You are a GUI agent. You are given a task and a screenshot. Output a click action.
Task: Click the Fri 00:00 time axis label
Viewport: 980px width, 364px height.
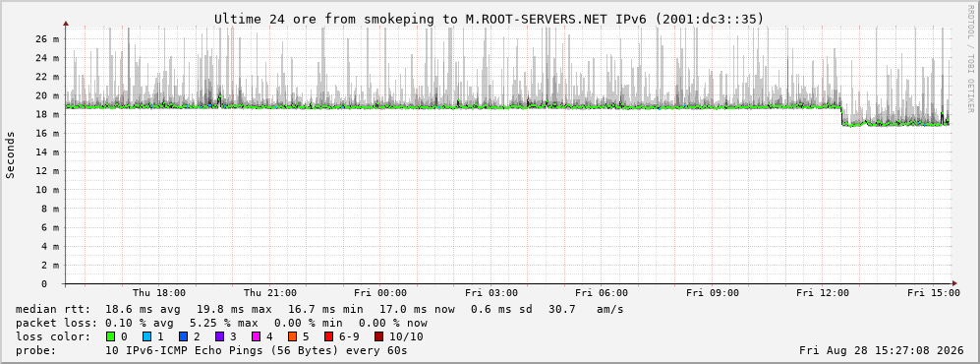[380, 293]
